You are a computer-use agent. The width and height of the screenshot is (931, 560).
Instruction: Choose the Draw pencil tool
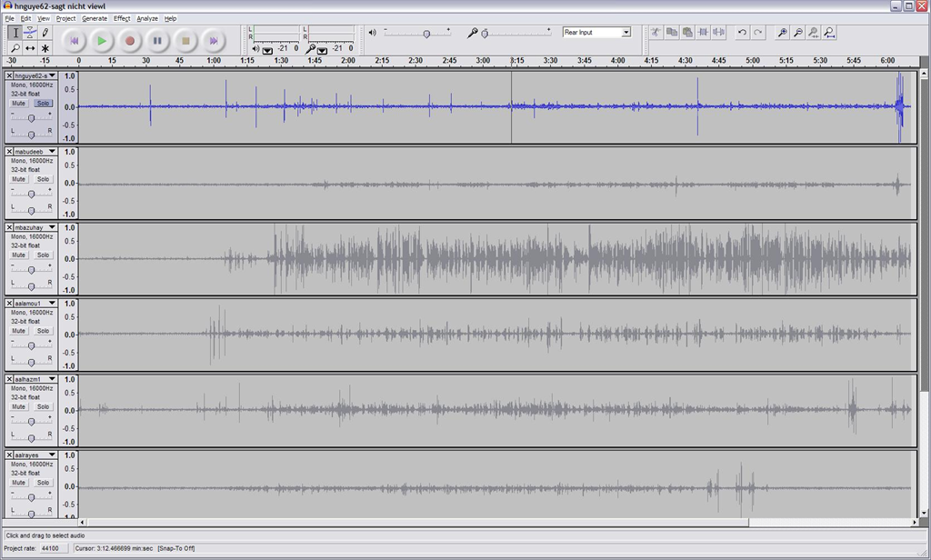(x=45, y=33)
